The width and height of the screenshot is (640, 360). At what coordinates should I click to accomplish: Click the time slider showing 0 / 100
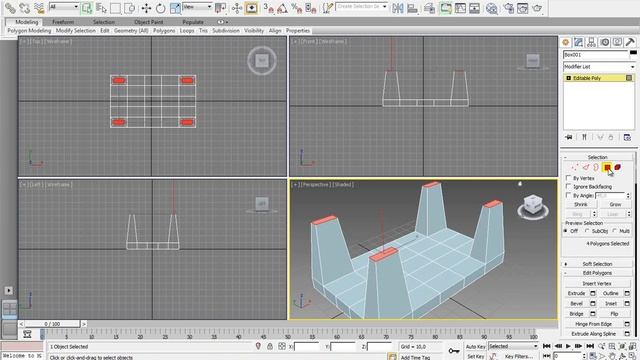click(52, 324)
